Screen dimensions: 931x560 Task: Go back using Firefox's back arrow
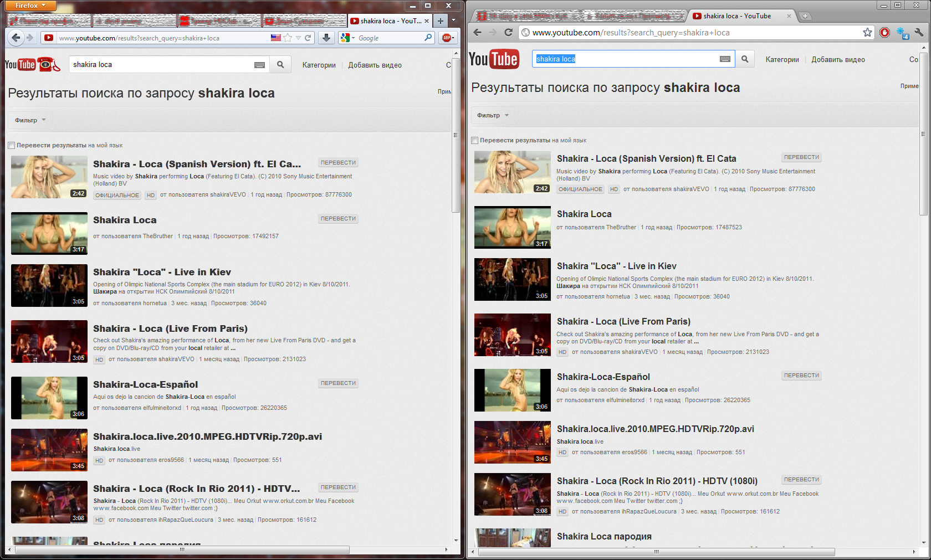[x=16, y=38]
